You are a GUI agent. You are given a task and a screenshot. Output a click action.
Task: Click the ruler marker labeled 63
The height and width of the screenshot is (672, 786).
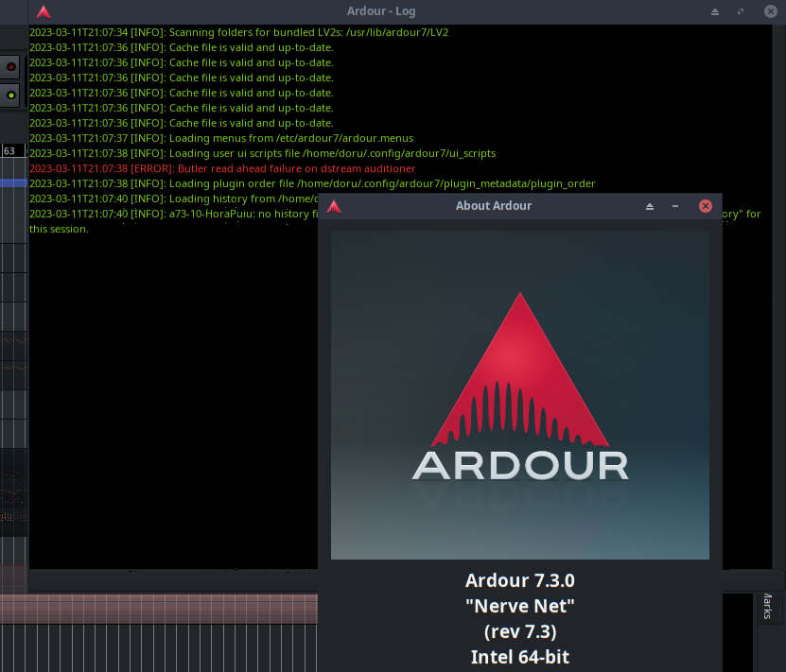click(10, 151)
